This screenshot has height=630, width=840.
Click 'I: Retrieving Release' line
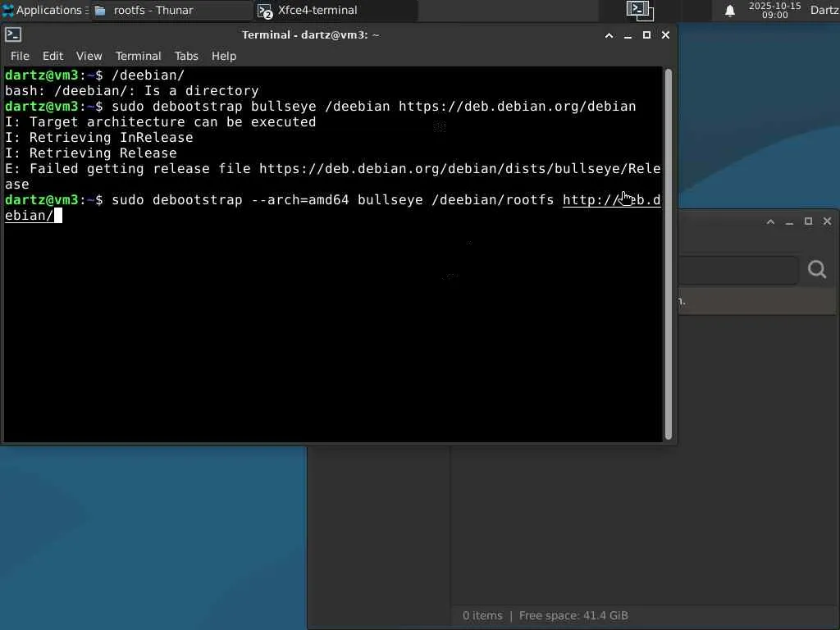91,153
